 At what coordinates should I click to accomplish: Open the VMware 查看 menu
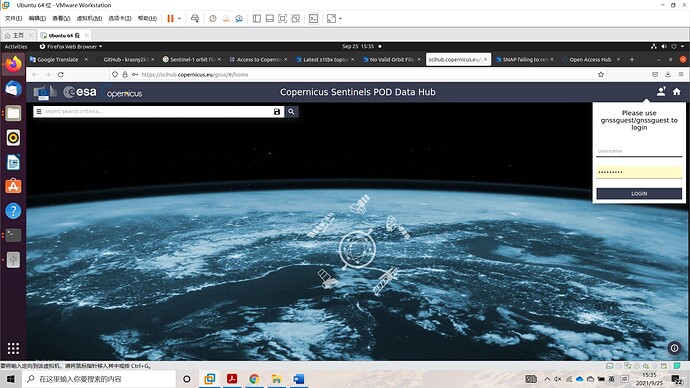click(61, 18)
